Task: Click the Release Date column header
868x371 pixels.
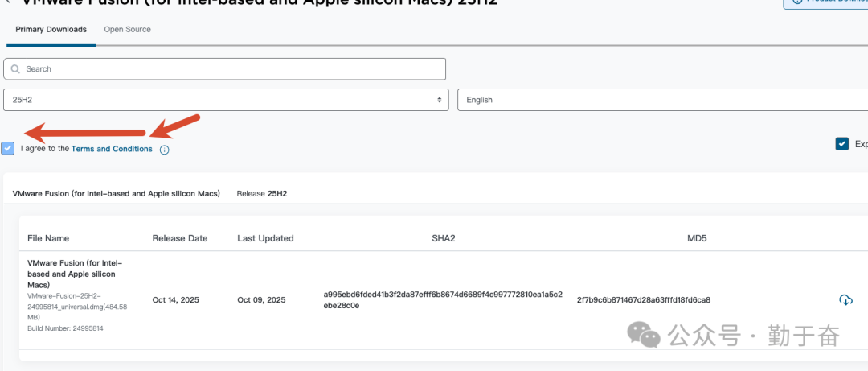Action: coord(180,238)
